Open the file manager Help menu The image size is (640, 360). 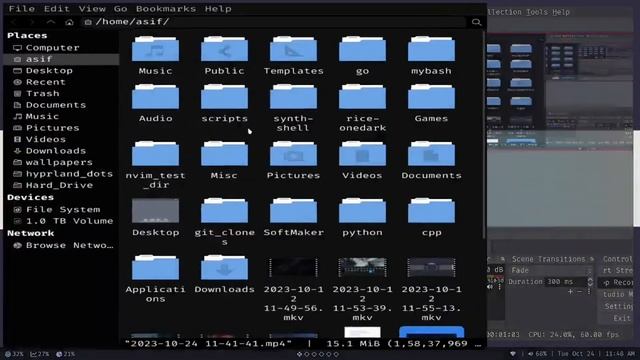coord(218,9)
